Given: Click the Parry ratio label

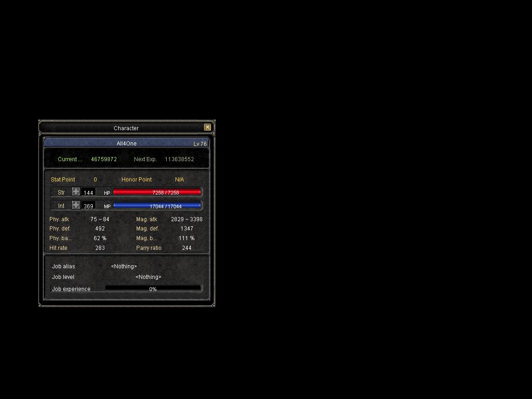Looking at the screenshot, I should 149,248.
